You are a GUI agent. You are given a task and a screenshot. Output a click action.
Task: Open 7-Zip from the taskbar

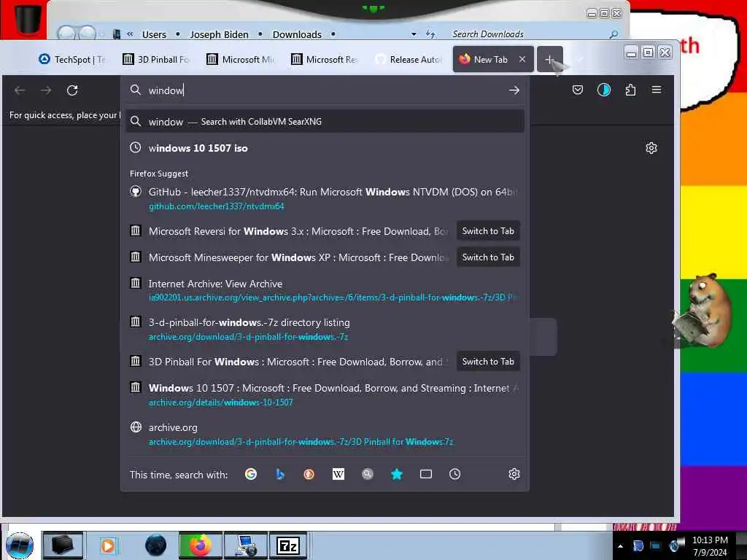[288, 545]
